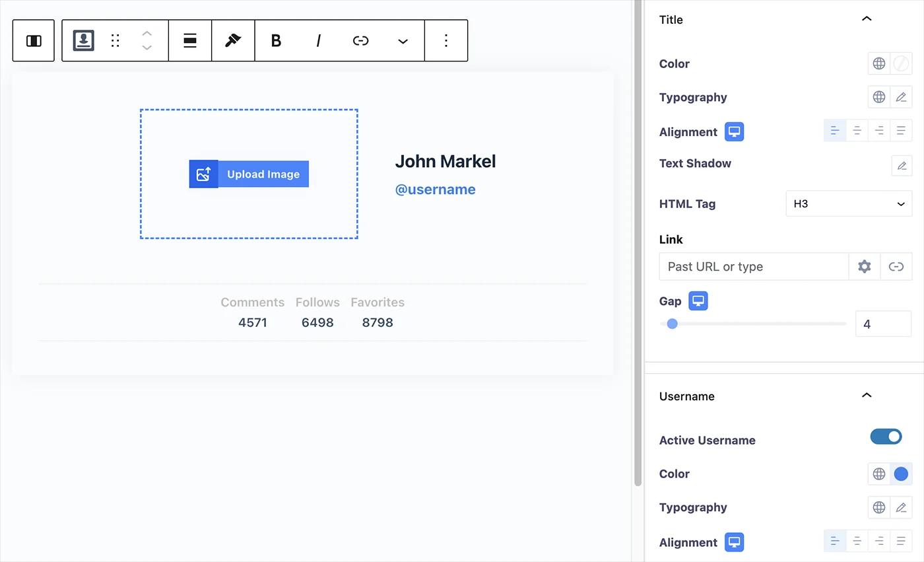Open the Text Shadow editor pencil icon
The width and height of the screenshot is (924, 562).
(902, 166)
